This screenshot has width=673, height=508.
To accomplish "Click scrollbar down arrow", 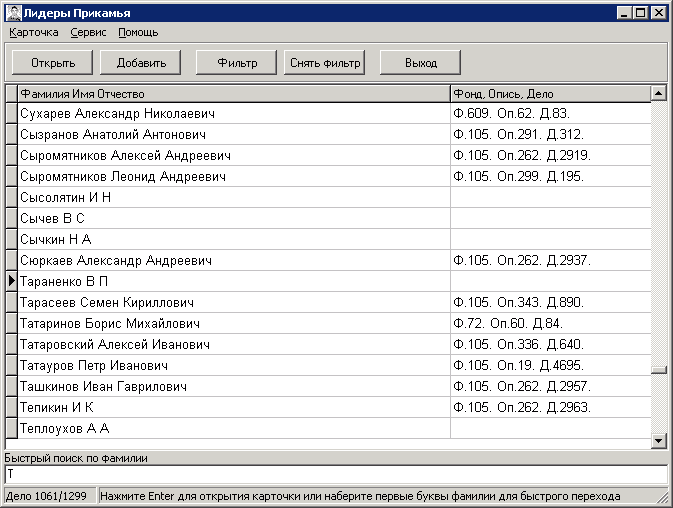I will (658, 441).
